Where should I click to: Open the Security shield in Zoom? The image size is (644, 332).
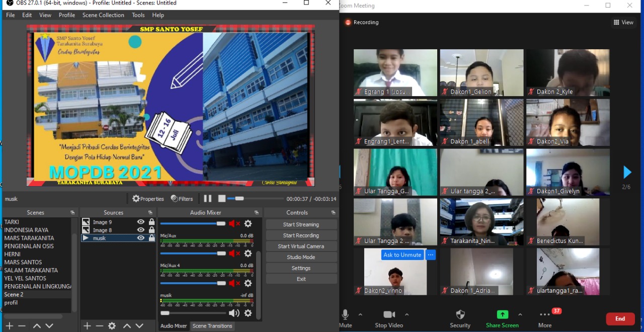[x=460, y=315]
